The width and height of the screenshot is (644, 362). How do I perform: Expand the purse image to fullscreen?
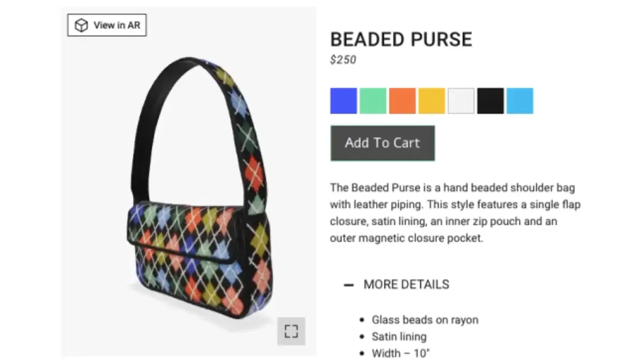pyautogui.click(x=291, y=331)
